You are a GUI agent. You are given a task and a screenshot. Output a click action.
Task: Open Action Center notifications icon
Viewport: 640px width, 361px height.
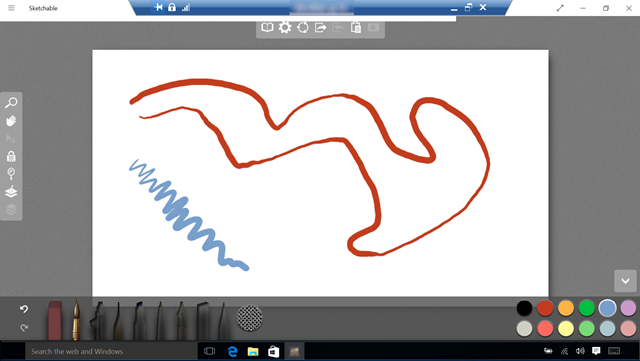(596, 351)
